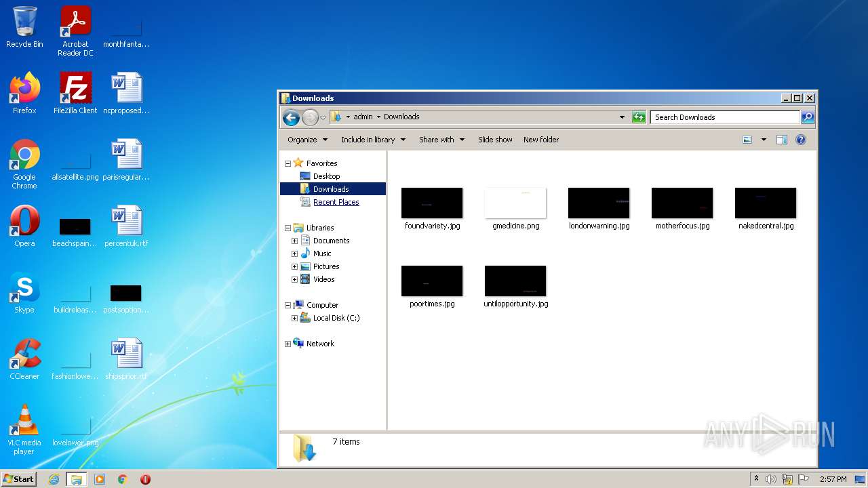
Task: Click the taskbar clock showing 2:57 PM
Action: (833, 479)
